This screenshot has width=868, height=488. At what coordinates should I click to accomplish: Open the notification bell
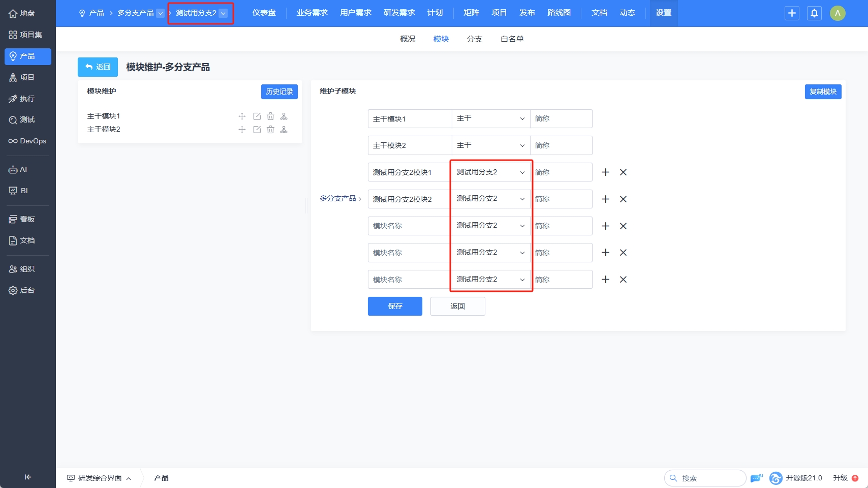click(814, 13)
